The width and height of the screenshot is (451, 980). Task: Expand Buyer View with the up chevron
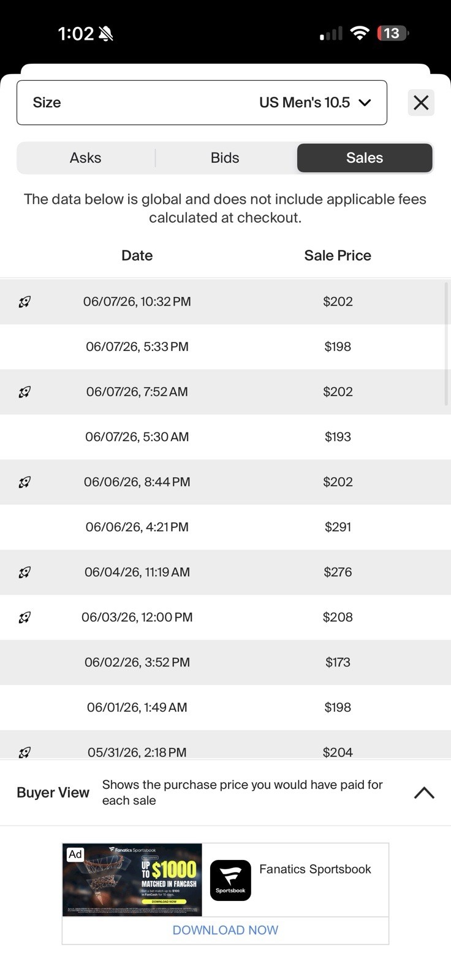[x=424, y=793]
